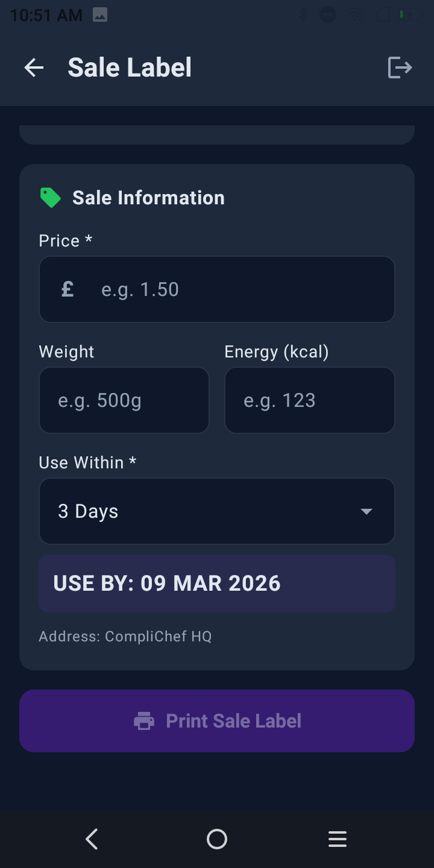Focus the Energy (kcal) input field
This screenshot has width=434, height=868.
[x=310, y=400]
